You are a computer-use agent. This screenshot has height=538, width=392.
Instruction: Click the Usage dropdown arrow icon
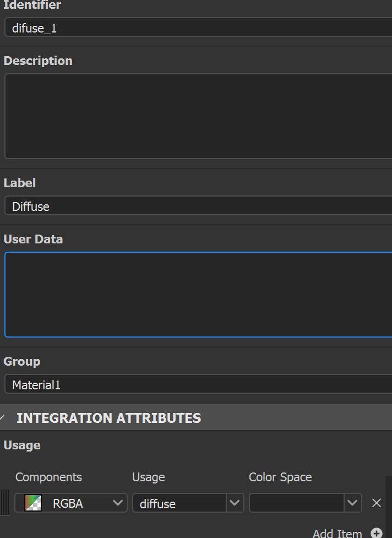pyautogui.click(x=235, y=503)
